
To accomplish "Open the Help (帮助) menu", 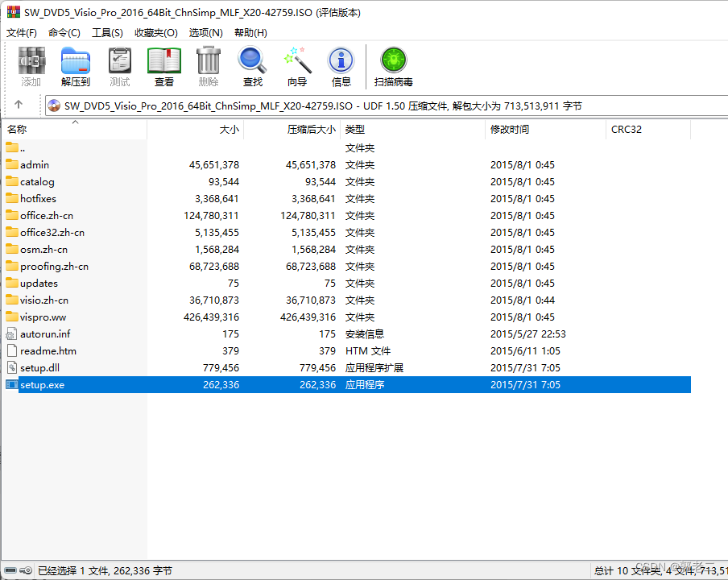I will pyautogui.click(x=250, y=32).
